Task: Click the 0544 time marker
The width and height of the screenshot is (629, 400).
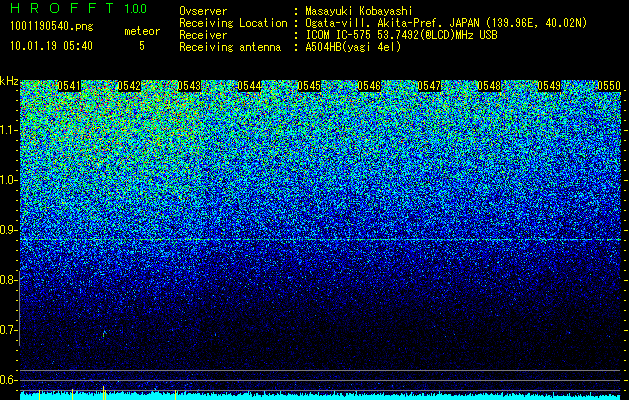Action: point(249,86)
